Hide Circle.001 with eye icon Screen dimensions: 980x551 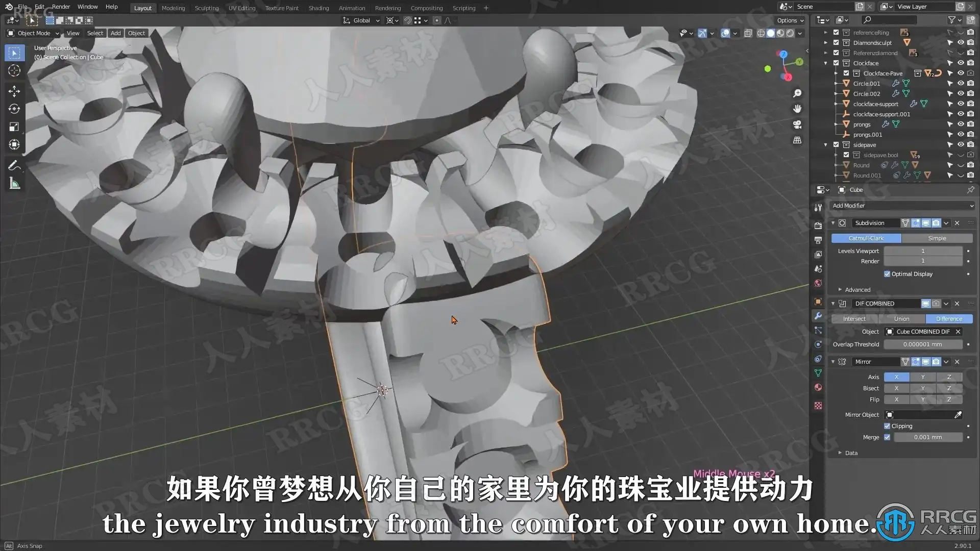pyautogui.click(x=961, y=84)
